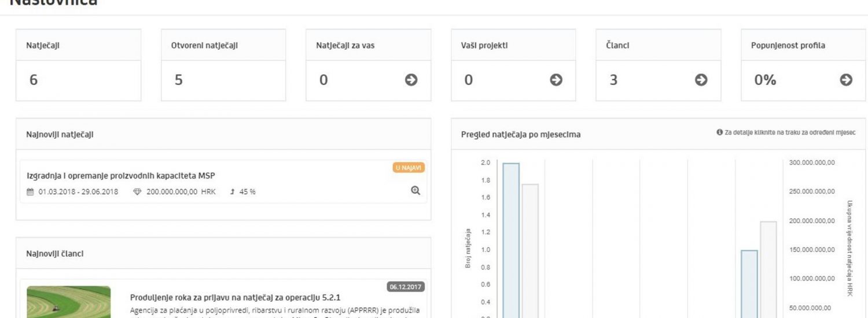Open article Produljenje roka za prijavu na natječaj
Image resolution: width=868 pixels, height=318 pixels.
(236, 298)
